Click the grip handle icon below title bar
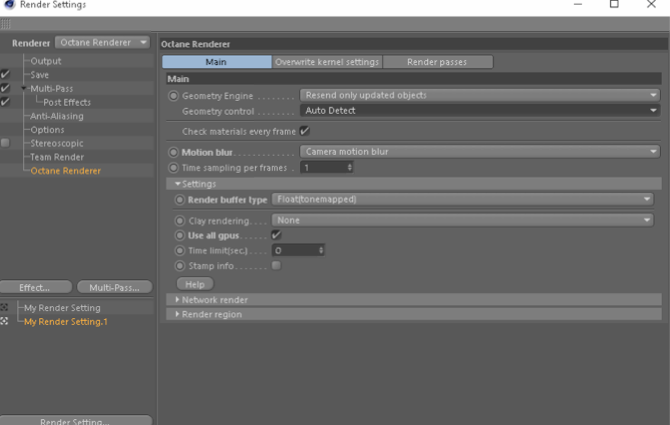Viewport: 670px width, 425px height. pos(6,24)
